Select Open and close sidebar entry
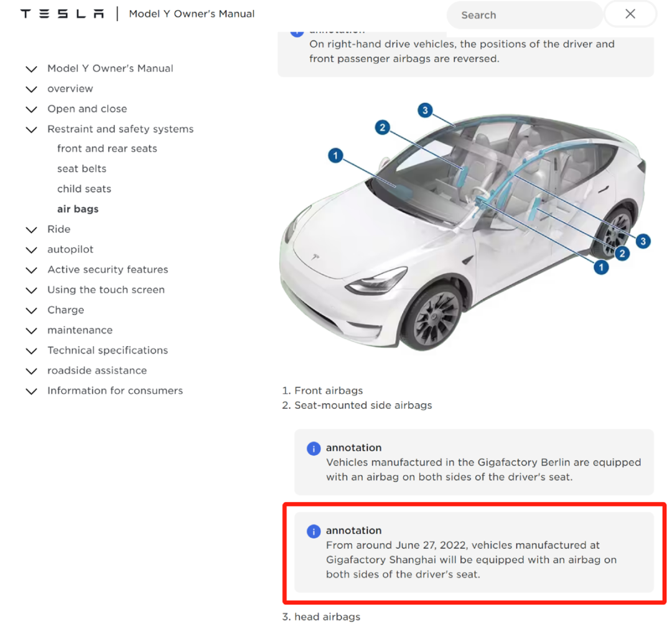Image resolution: width=672 pixels, height=631 pixels. coord(87,108)
